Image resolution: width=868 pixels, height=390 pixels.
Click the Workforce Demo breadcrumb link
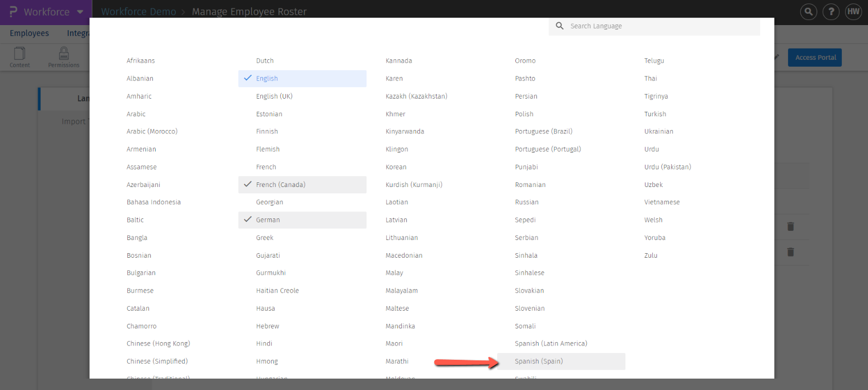pyautogui.click(x=139, y=12)
